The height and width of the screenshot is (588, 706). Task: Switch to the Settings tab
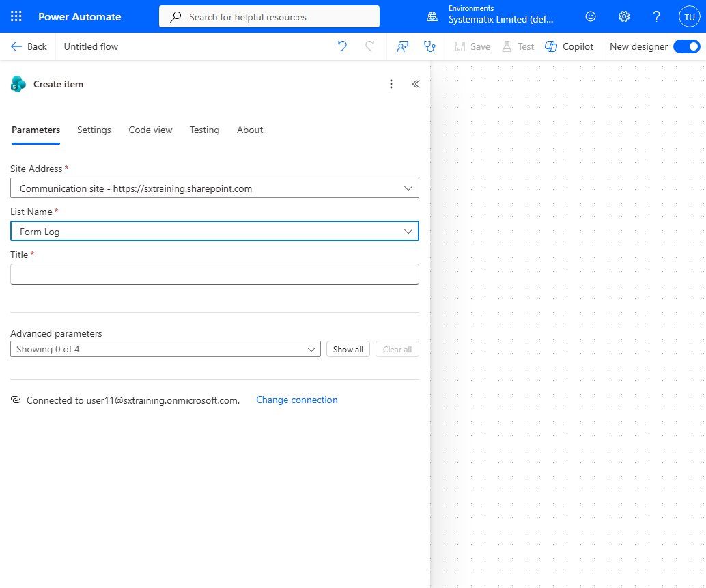[94, 130]
